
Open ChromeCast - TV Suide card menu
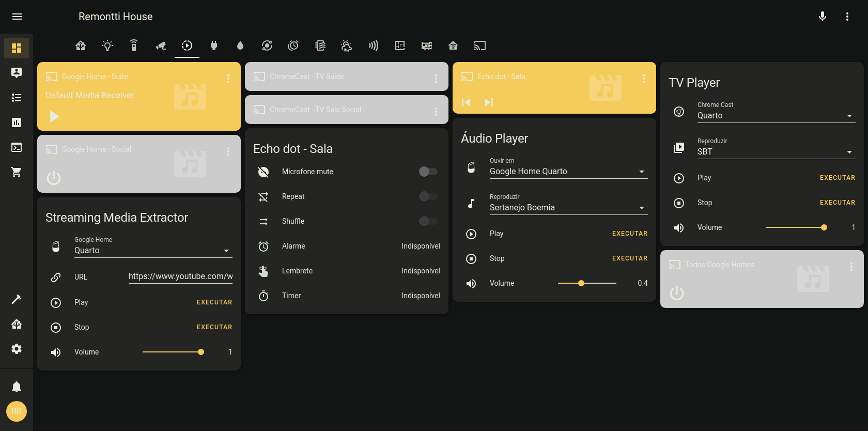pos(436,79)
